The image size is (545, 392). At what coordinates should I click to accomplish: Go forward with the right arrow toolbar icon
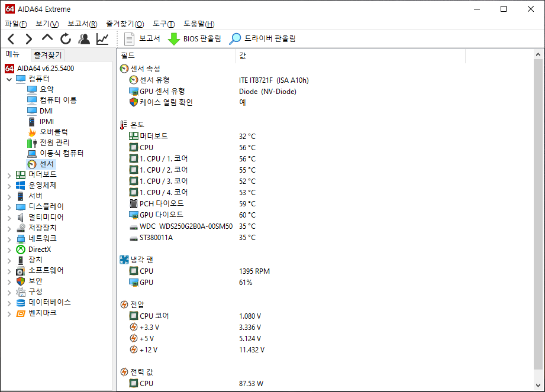(x=29, y=39)
